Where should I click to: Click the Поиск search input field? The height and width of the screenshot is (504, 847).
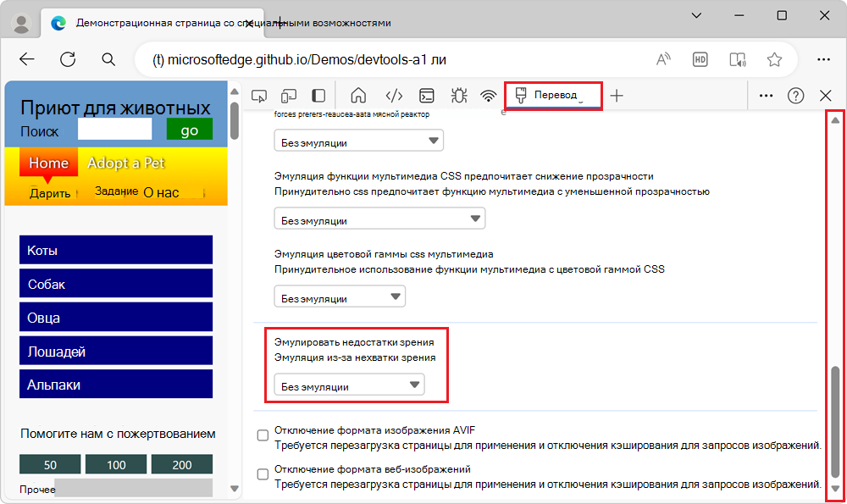pyautogui.click(x=114, y=130)
